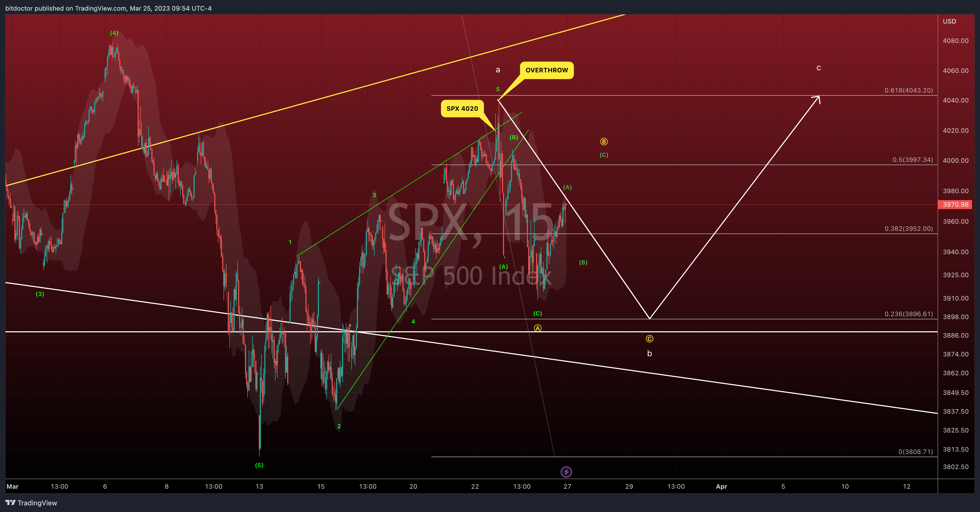Select the white wave 'c' label
Screen dimensions: 980x512
[x=818, y=68]
